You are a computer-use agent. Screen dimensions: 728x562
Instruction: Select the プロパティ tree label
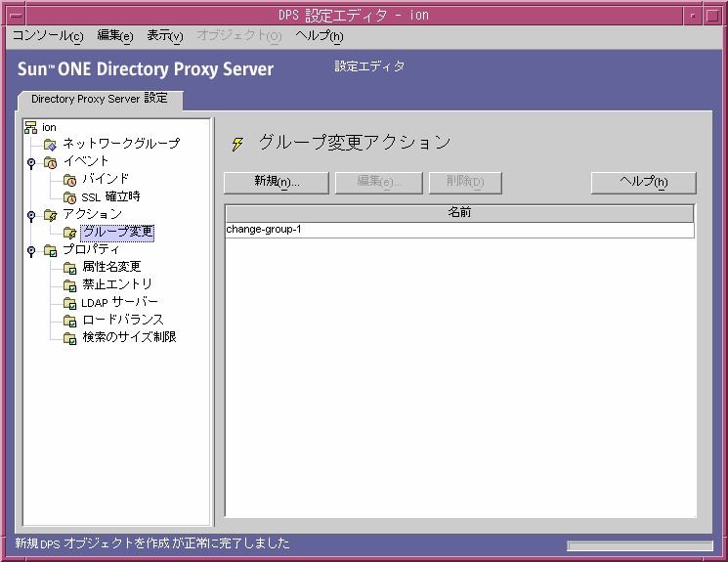[x=91, y=249]
